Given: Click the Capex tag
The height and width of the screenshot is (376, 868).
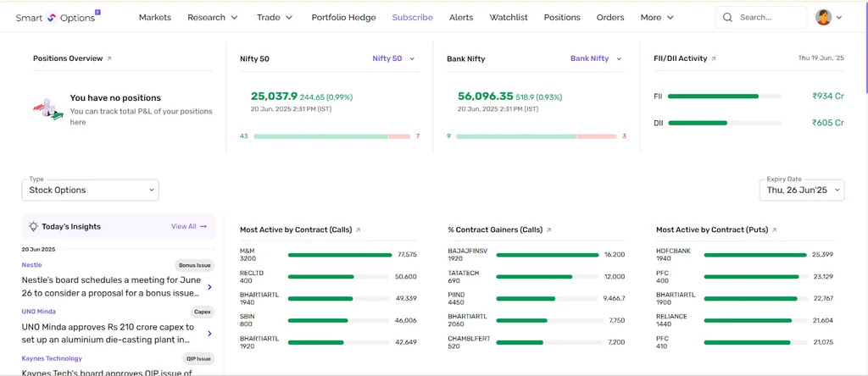Looking at the screenshot, I should pos(203,312).
